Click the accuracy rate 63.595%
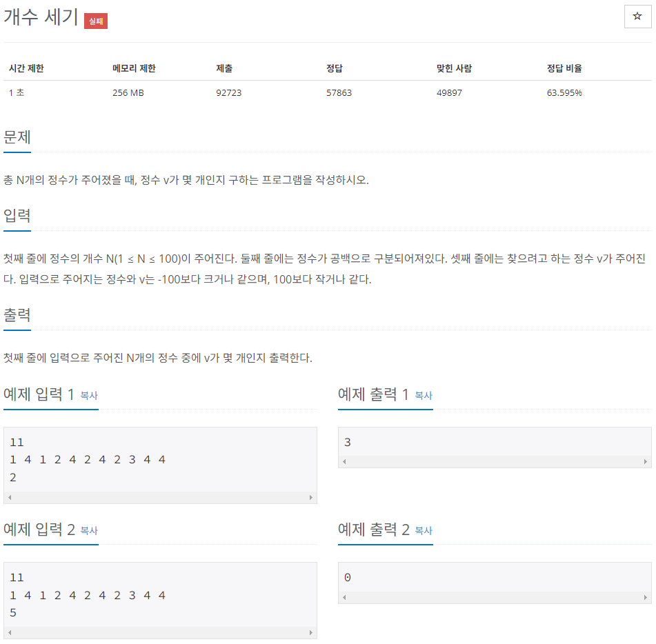Viewport: 656px width, 644px height. pyautogui.click(x=562, y=92)
